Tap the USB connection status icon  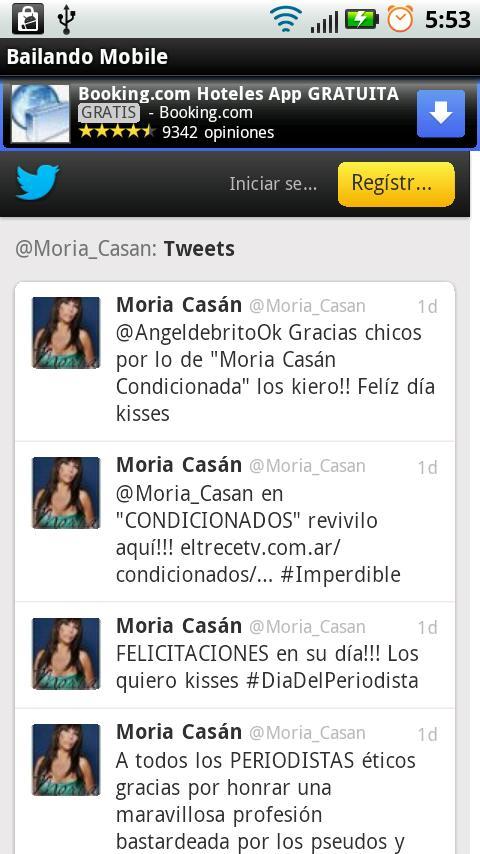pos(66,19)
